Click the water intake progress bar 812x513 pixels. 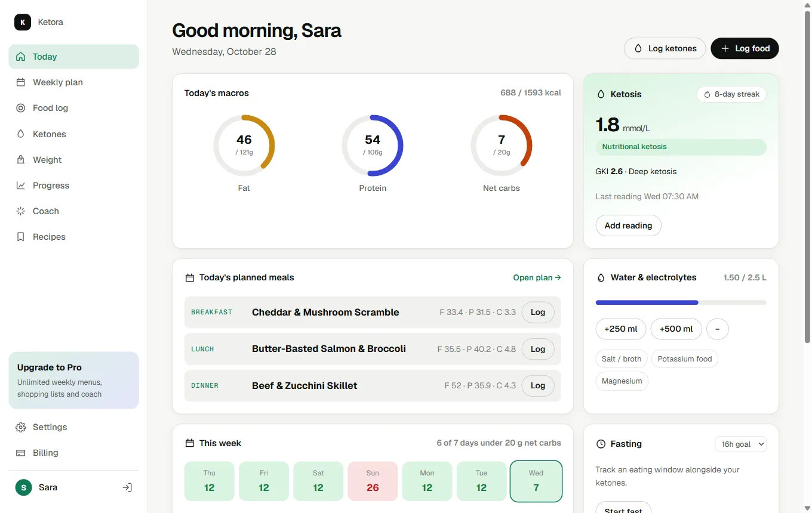point(681,302)
